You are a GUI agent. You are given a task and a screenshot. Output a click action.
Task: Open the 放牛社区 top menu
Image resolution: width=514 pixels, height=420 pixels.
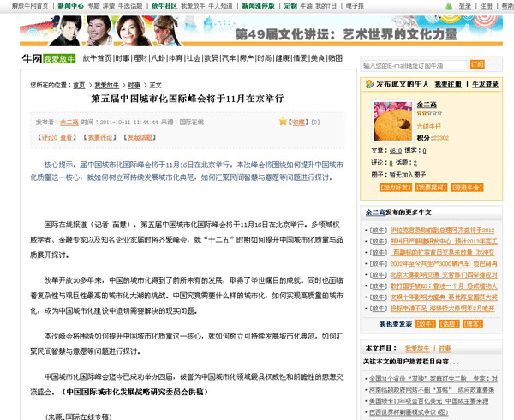(164, 6)
